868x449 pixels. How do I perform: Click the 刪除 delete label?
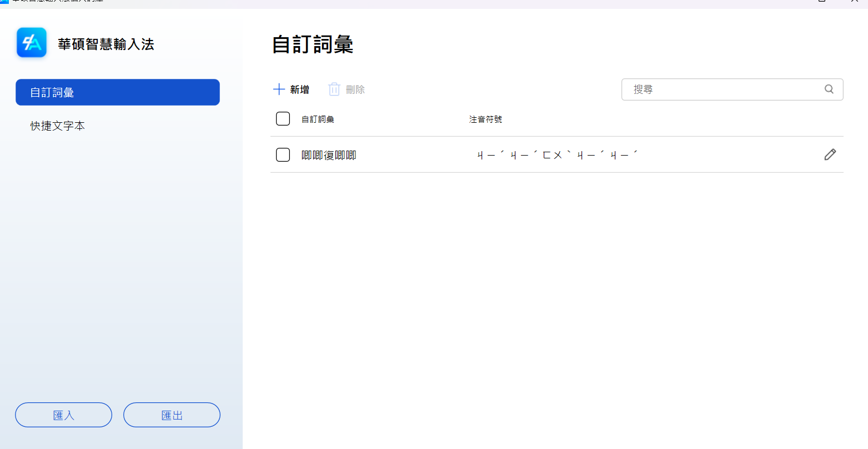[x=355, y=89]
